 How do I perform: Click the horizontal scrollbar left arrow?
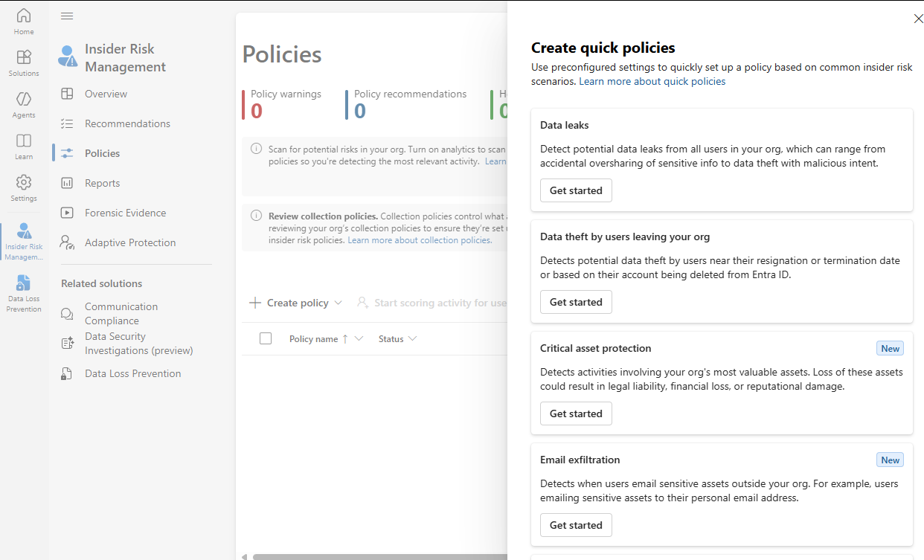pos(245,556)
